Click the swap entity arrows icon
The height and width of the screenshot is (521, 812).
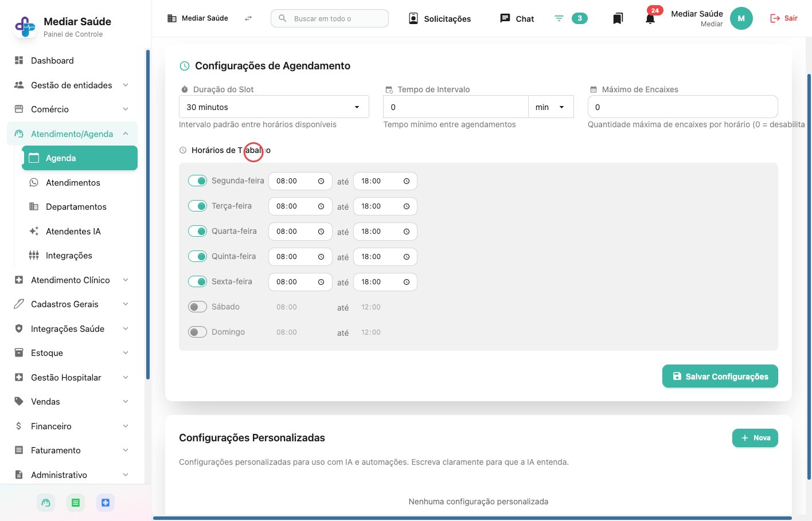tap(248, 18)
